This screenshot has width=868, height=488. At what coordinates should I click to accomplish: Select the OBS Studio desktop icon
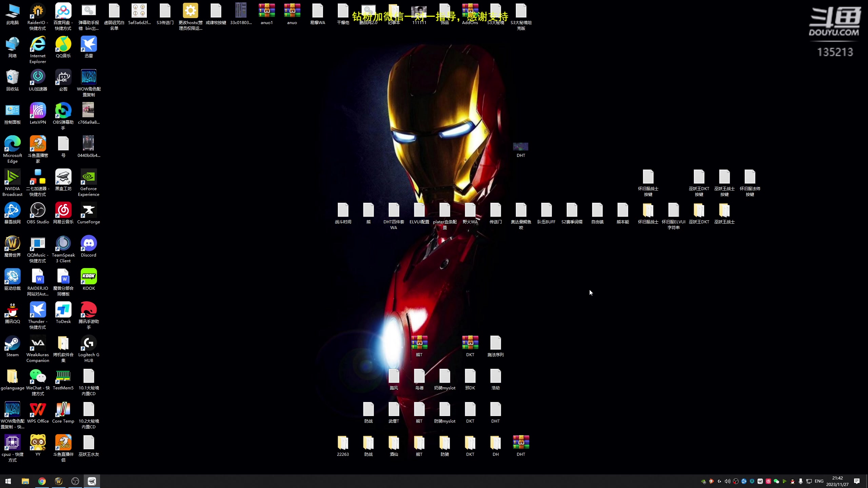click(x=38, y=213)
